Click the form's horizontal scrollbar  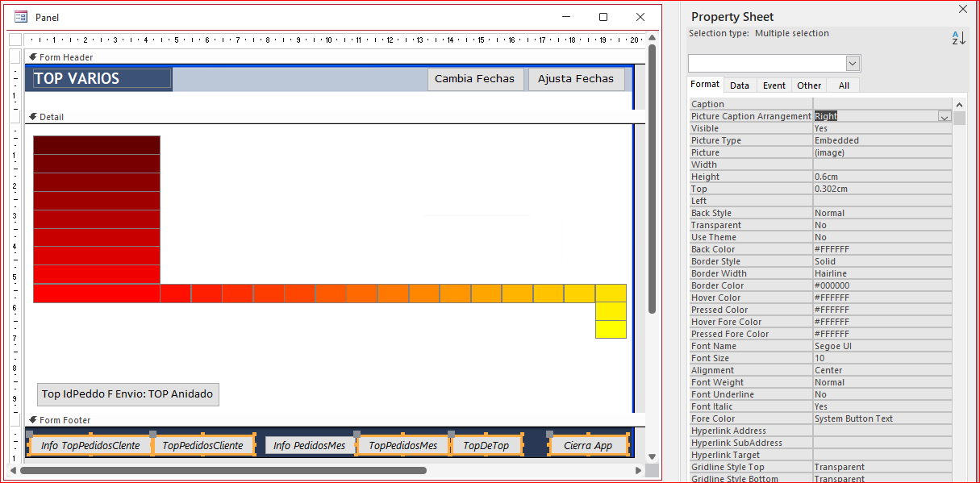coord(223,470)
